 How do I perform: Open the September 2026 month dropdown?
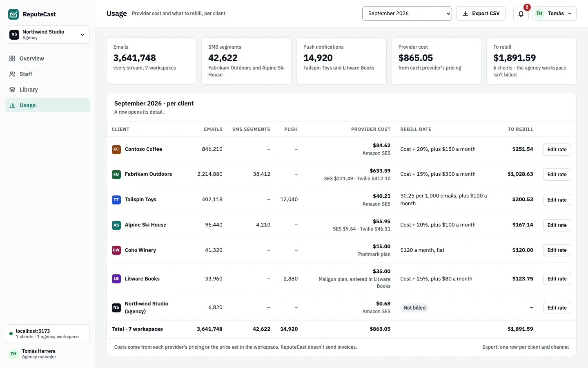407,13
